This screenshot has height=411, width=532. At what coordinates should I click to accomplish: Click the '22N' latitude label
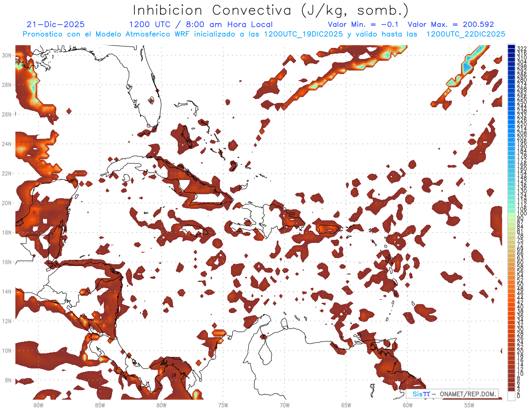pyautogui.click(x=8, y=173)
